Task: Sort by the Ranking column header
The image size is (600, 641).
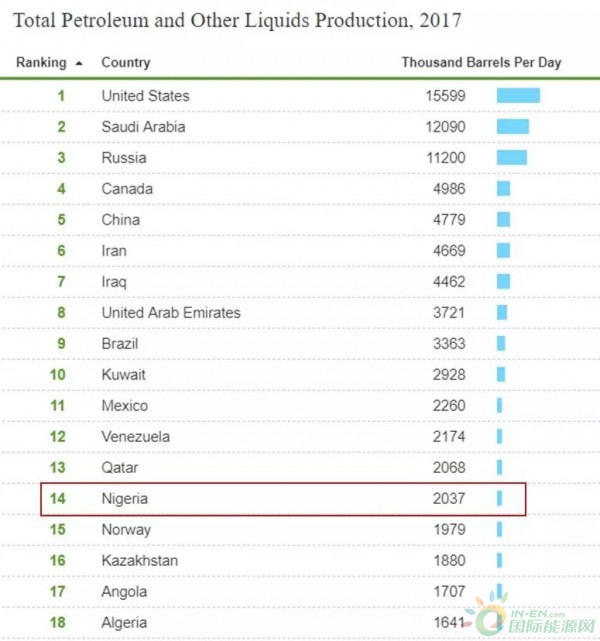Action: [x=41, y=62]
